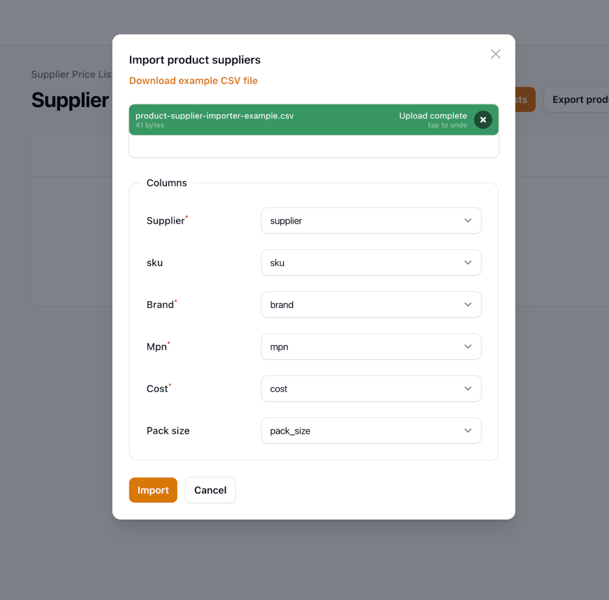Click chevron arrow in sku select

tap(468, 263)
